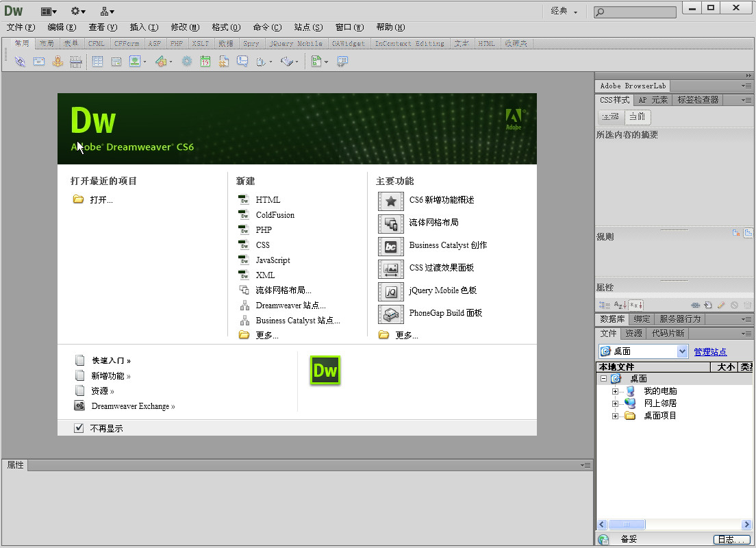Image resolution: width=756 pixels, height=548 pixels.
Task: Click New CSS Rule icon
Action: tap(708, 305)
